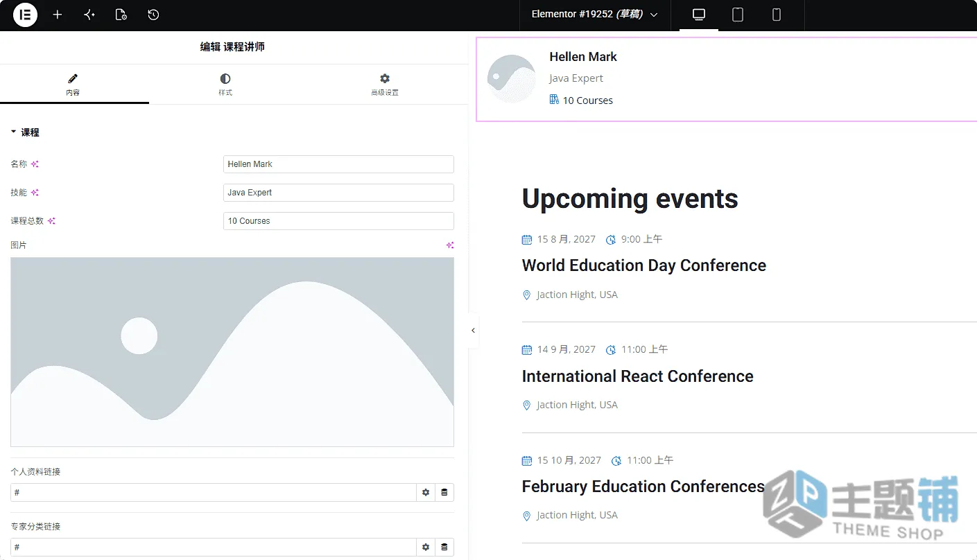Open revision history clock icon
Image resolution: width=977 pixels, height=560 pixels.
point(153,15)
